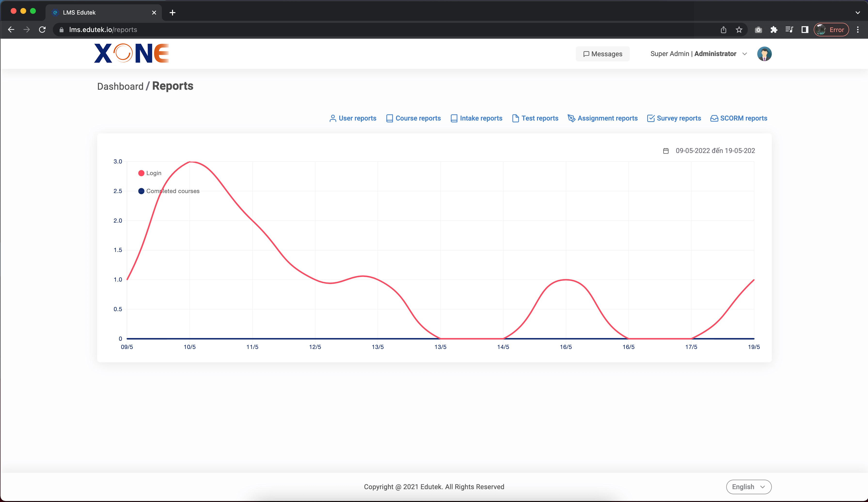Screen dimensions: 868x502
Task: Click the red Login legend dot
Action: coord(141,173)
